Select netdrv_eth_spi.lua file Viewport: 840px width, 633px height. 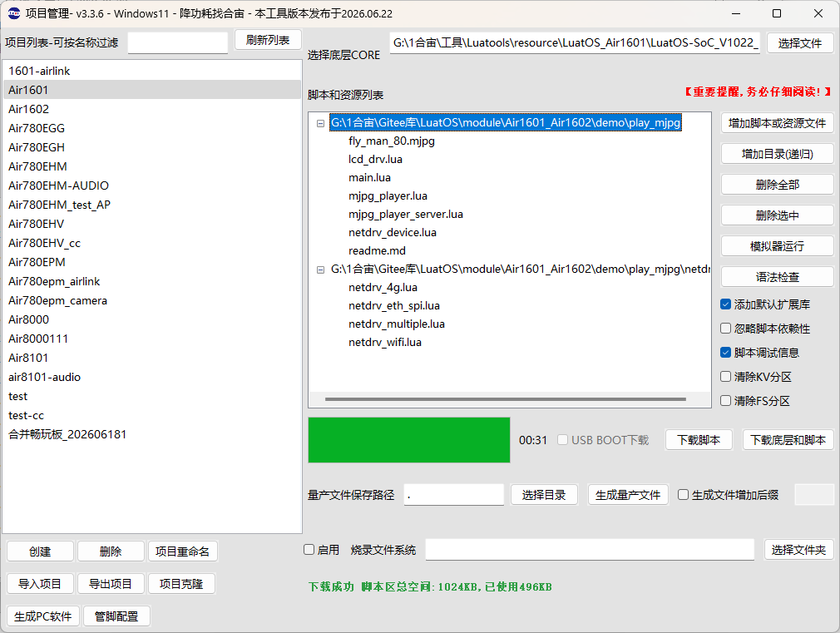pyautogui.click(x=393, y=305)
